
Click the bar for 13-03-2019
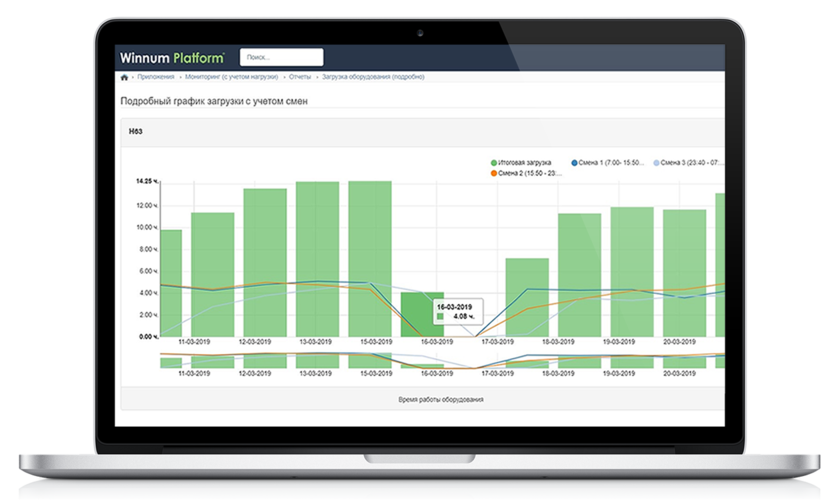pyautogui.click(x=317, y=260)
